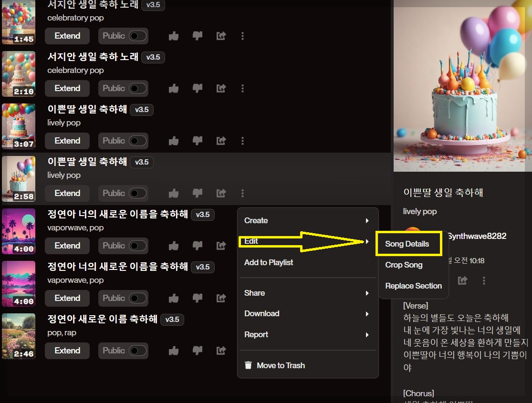Screen dimensions: 532x403
Task: Choose Crop Song in the submenu
Action: [404, 265]
